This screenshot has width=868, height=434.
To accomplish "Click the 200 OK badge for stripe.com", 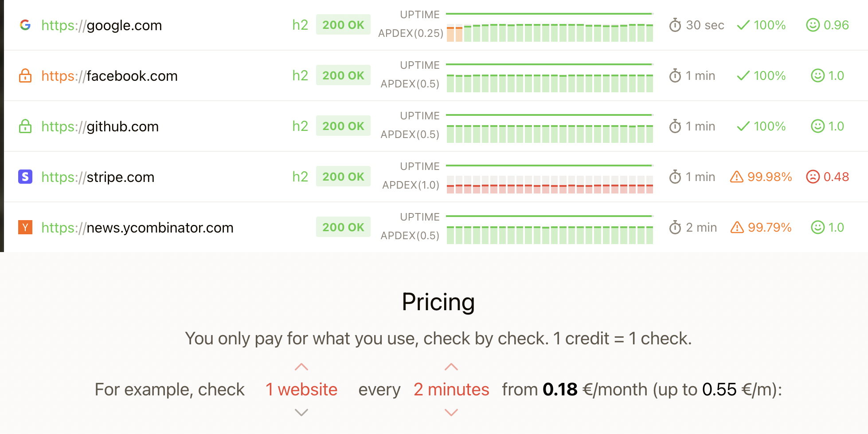I will tap(343, 177).
